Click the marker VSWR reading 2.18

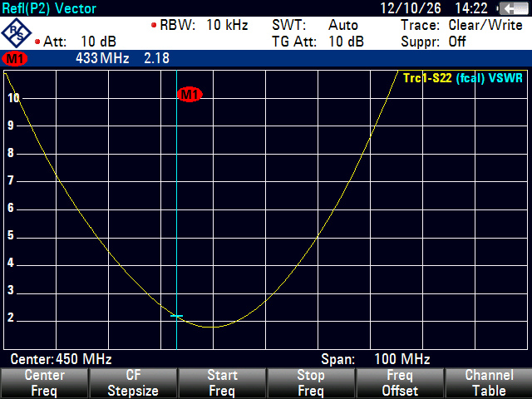tap(156, 58)
